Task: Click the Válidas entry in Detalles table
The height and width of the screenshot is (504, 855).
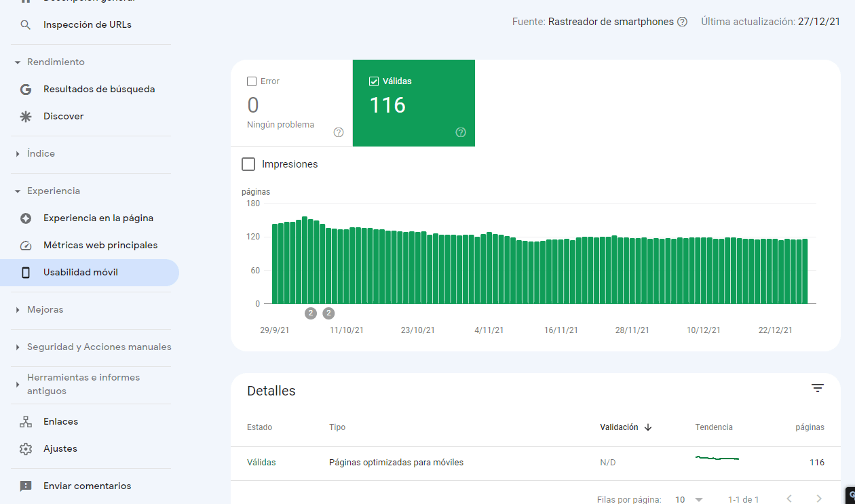Action: click(262, 462)
